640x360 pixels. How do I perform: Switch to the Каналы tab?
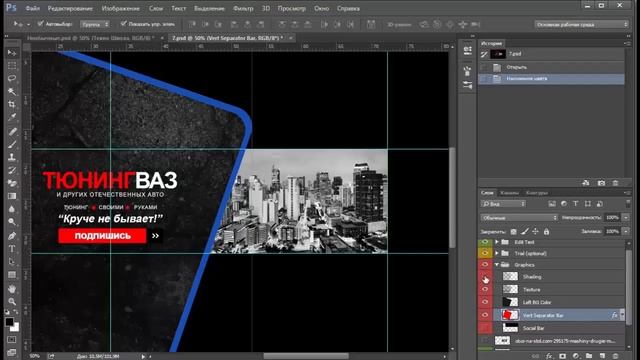tap(509, 193)
